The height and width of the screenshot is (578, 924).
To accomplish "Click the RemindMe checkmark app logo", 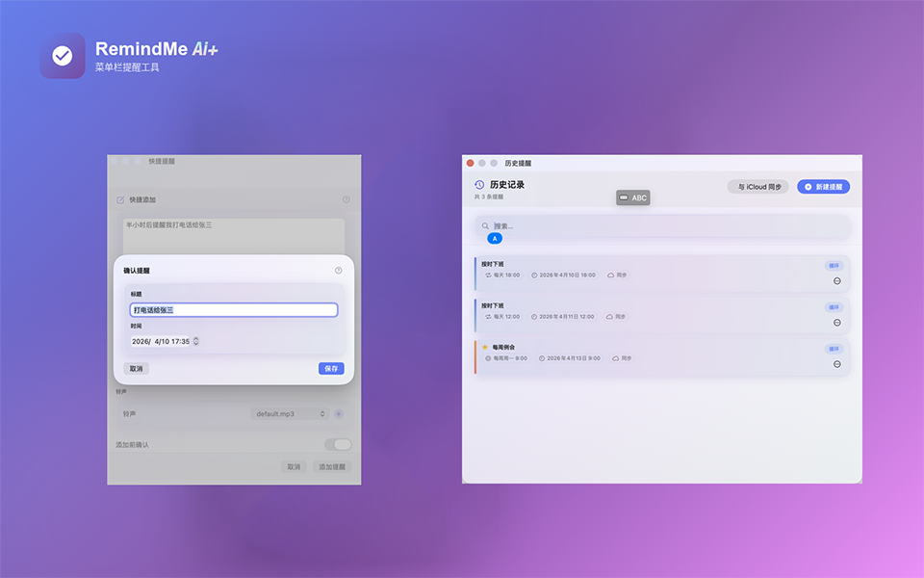I will (63, 56).
